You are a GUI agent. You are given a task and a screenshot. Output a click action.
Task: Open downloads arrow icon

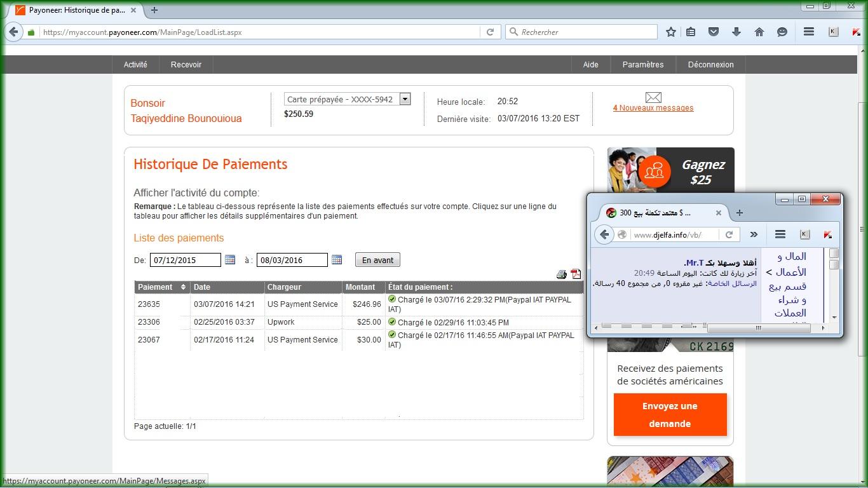tap(736, 32)
